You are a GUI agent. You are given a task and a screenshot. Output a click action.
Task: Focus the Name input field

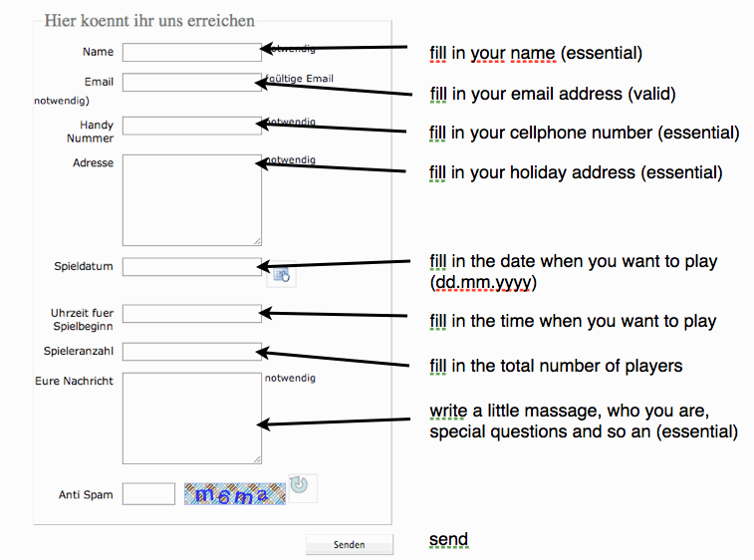coord(192,53)
